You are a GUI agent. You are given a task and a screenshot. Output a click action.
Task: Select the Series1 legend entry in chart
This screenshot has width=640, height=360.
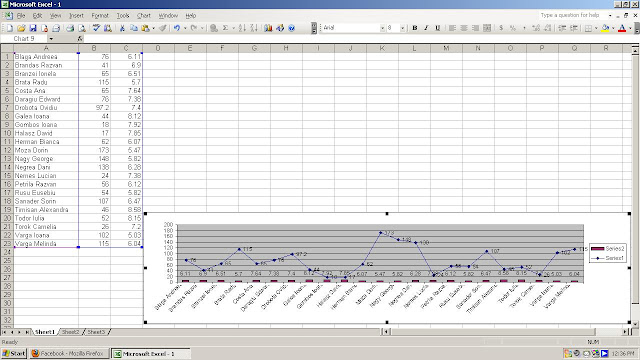[607, 258]
